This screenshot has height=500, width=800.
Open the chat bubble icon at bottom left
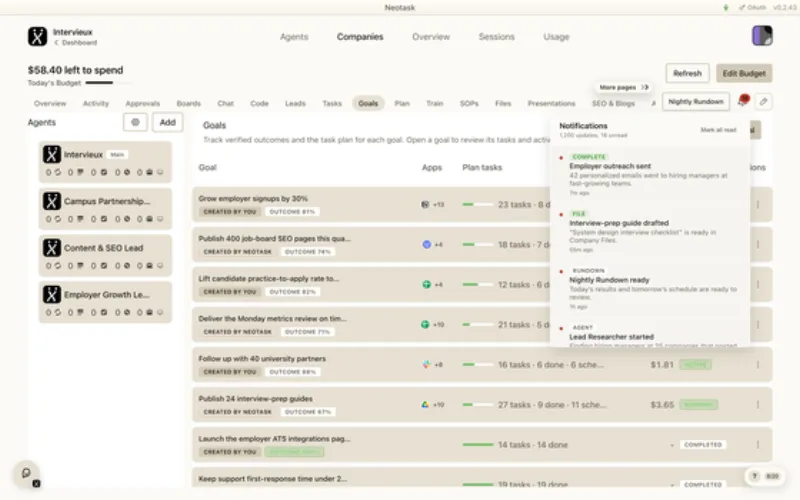click(x=26, y=473)
